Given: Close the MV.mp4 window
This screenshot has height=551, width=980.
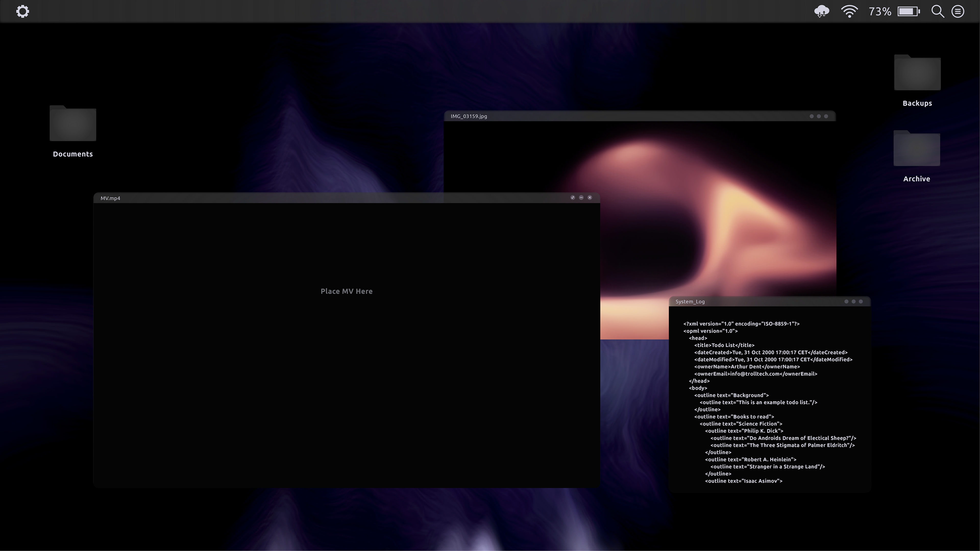Looking at the screenshot, I should pyautogui.click(x=590, y=197).
